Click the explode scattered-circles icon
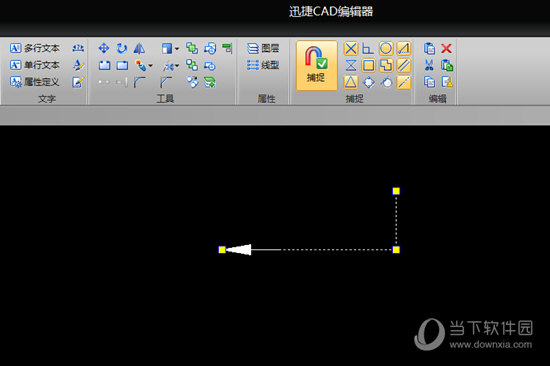 pos(192,82)
